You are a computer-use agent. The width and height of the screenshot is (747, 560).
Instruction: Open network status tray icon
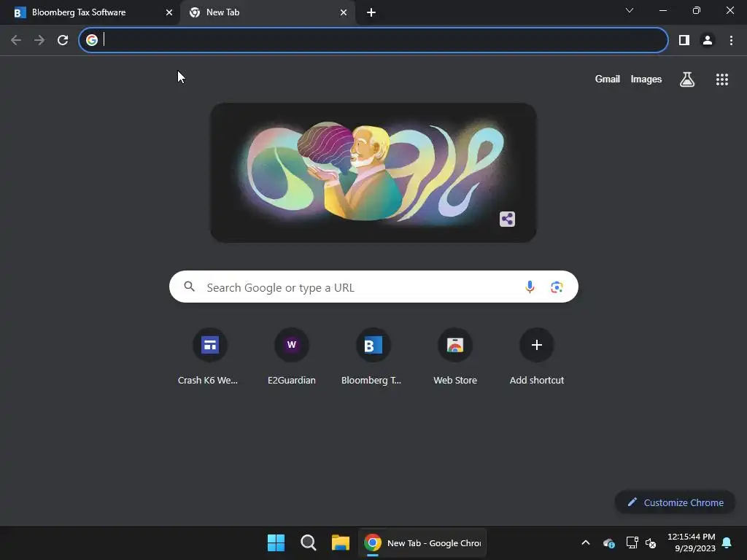click(x=632, y=542)
